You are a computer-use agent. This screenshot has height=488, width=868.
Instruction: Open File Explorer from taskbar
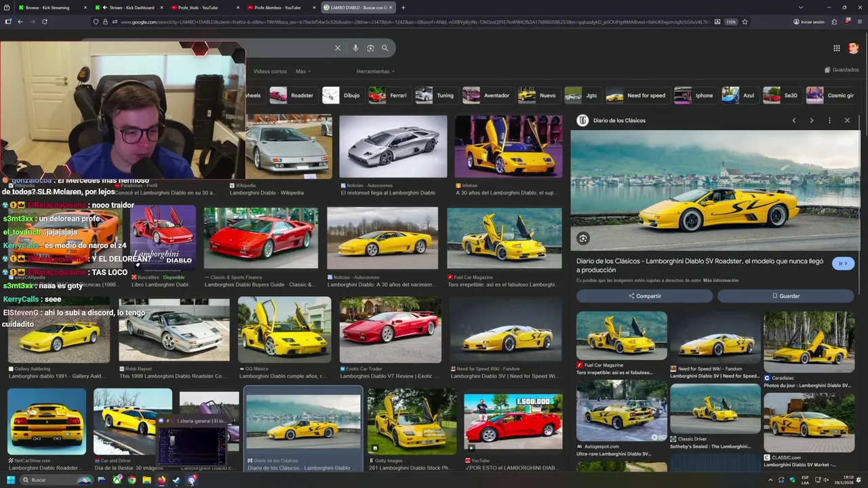(146, 480)
